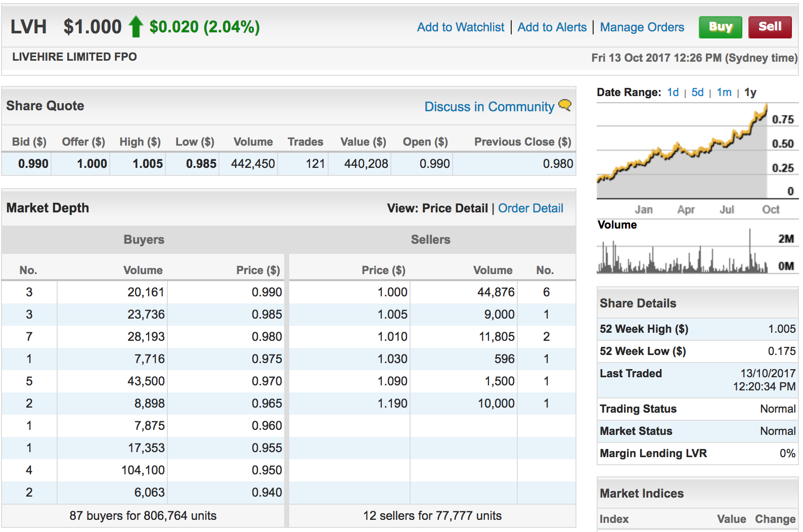Select the Value figure 440,208

[x=366, y=164]
